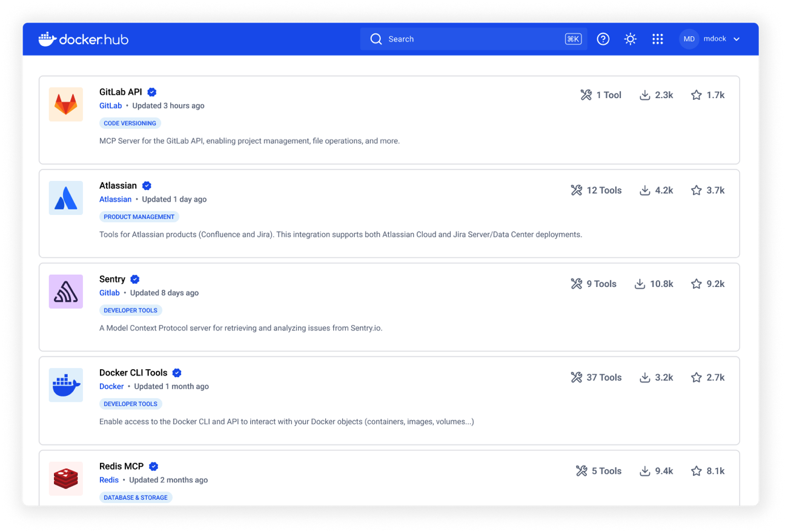Viewport: 785px width, 532px height.
Task: Click tools icon beside 1 Tool
Action: (586, 95)
